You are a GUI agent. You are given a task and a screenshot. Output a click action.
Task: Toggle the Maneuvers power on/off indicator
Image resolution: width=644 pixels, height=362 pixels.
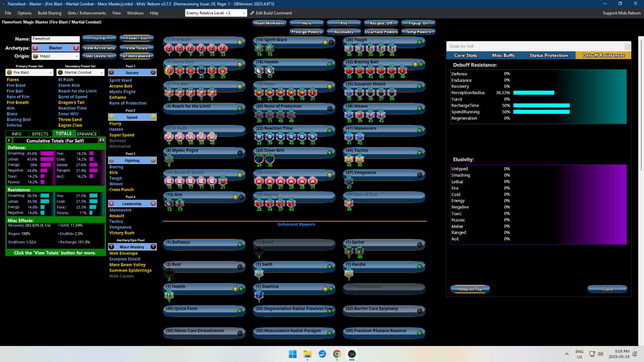pos(419,131)
